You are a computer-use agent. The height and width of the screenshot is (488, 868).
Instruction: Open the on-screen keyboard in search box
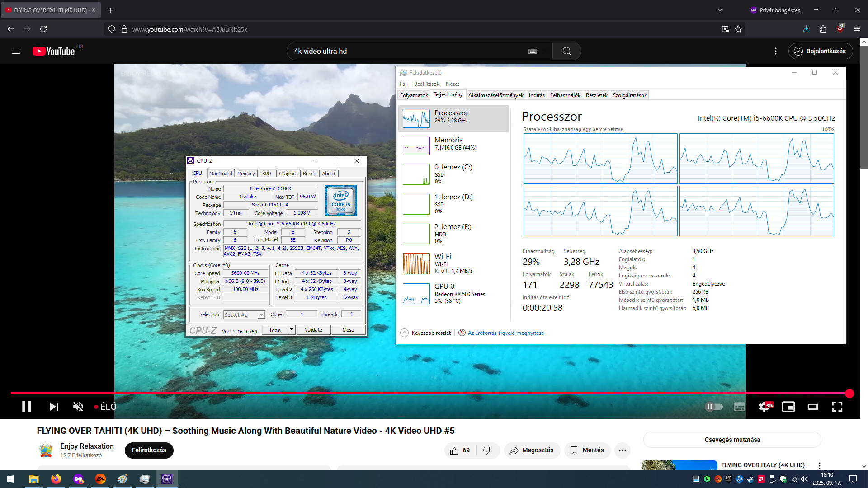[533, 51]
